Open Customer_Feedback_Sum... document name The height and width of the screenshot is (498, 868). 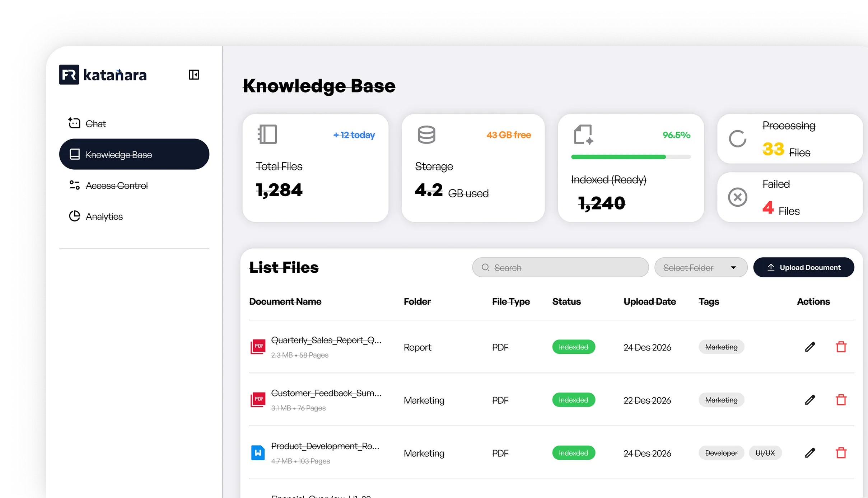click(326, 393)
